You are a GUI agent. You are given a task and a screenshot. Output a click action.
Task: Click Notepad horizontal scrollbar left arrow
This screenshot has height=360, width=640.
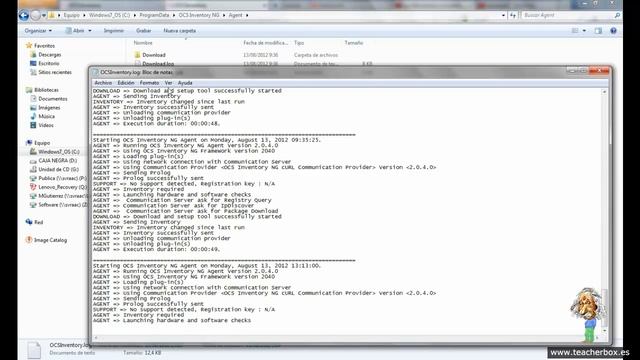(x=96, y=338)
